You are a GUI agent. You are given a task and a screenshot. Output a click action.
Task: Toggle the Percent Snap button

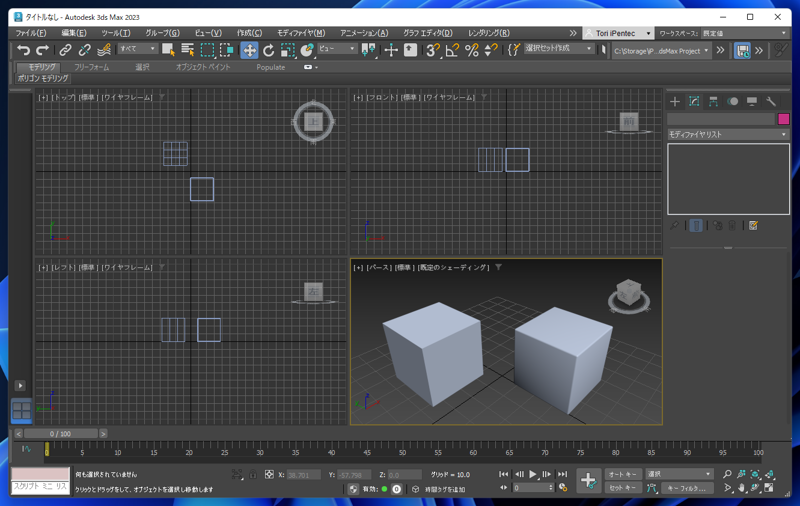[472, 50]
